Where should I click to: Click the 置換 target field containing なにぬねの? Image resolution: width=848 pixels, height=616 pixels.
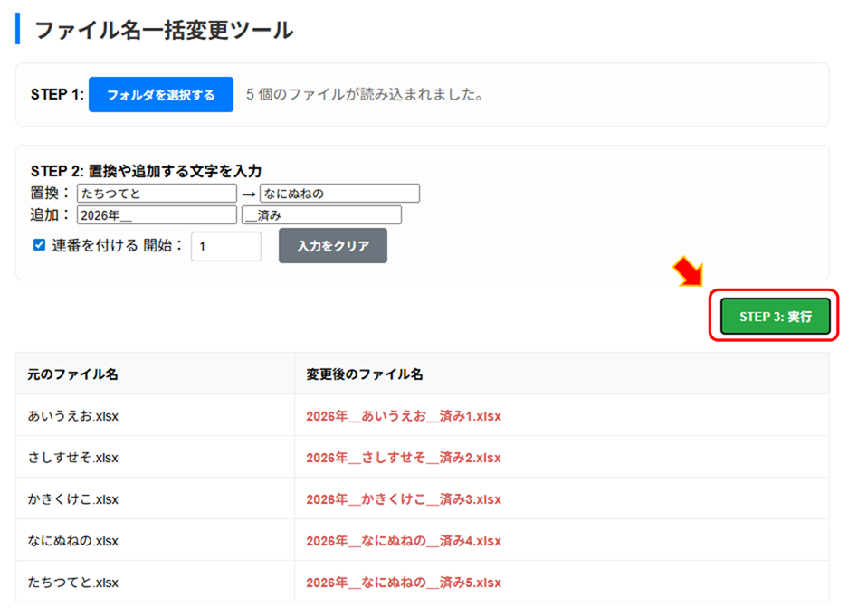click(339, 194)
